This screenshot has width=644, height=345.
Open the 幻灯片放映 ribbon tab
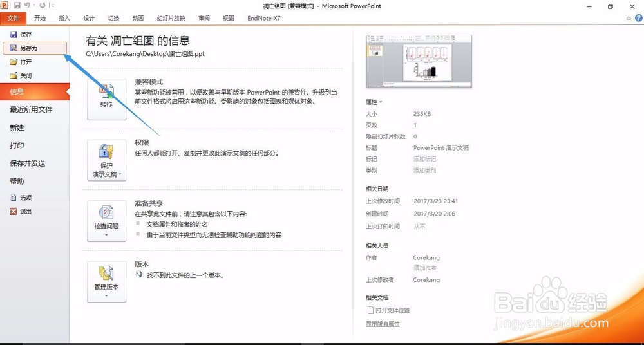pyautogui.click(x=171, y=18)
